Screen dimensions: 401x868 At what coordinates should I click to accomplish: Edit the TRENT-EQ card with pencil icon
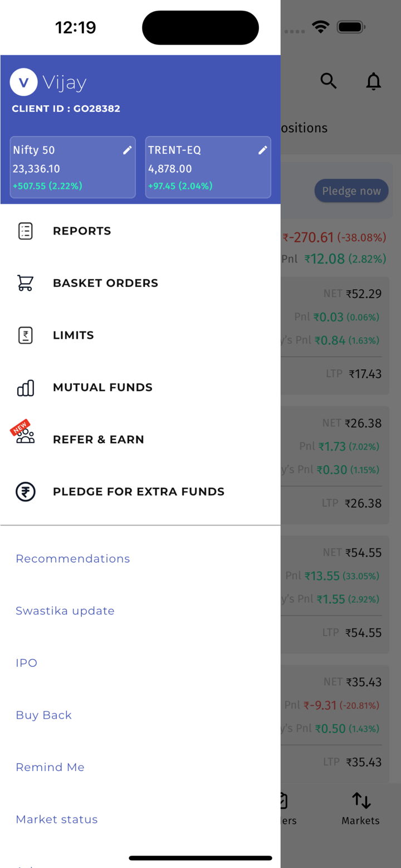click(262, 150)
